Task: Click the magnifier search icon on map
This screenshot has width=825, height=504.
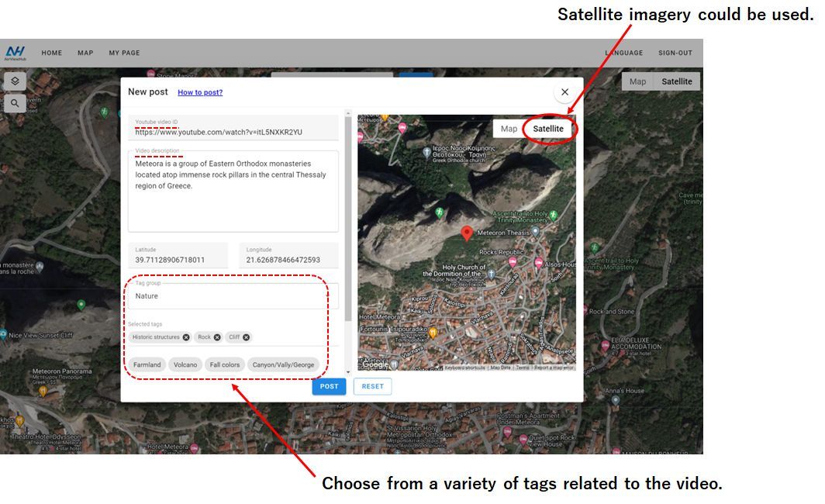Action: [x=15, y=103]
